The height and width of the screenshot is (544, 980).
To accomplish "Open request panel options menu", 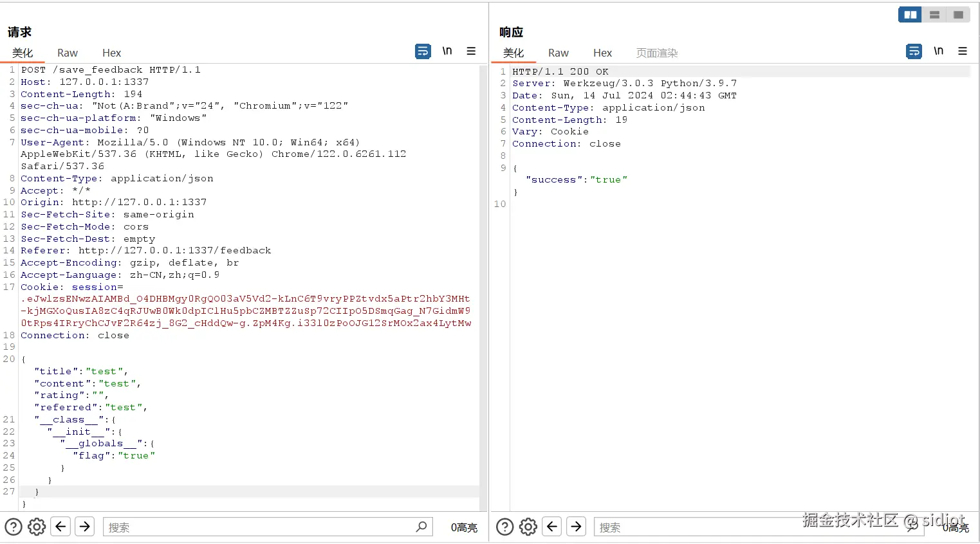I will (471, 51).
